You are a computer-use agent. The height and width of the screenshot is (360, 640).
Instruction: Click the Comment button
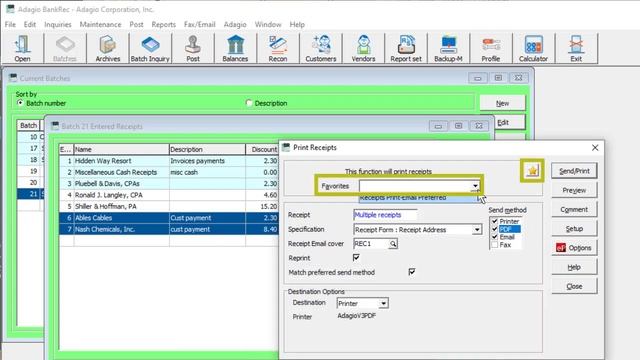tap(574, 209)
